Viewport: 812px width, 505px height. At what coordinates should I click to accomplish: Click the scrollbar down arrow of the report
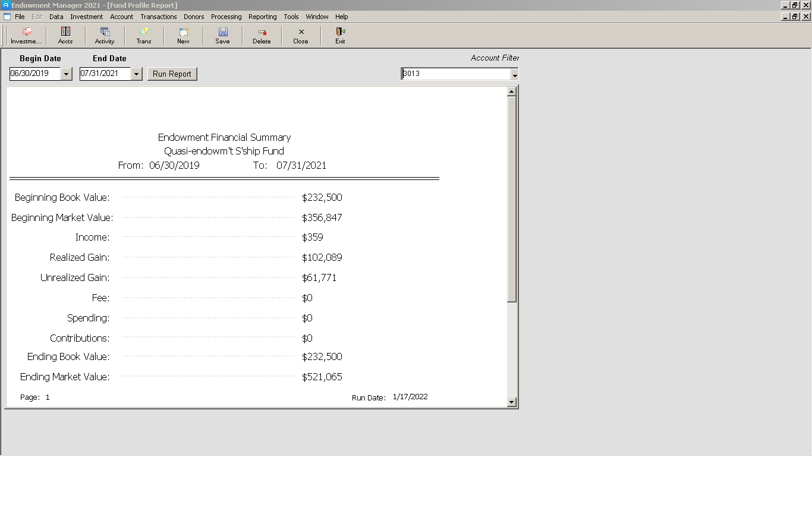click(x=512, y=402)
